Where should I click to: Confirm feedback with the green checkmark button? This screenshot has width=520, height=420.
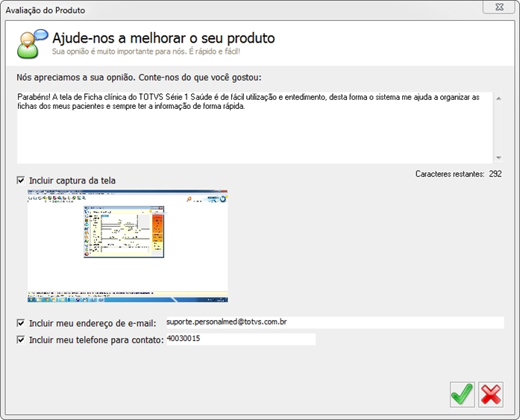click(463, 394)
